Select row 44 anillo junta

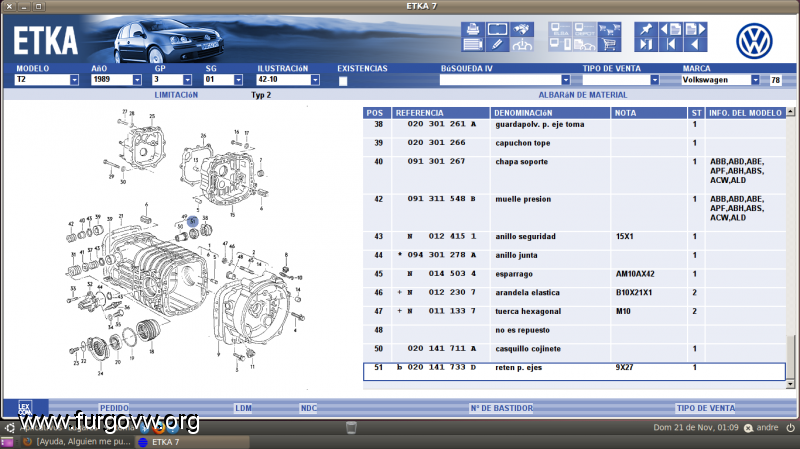tap(574, 259)
